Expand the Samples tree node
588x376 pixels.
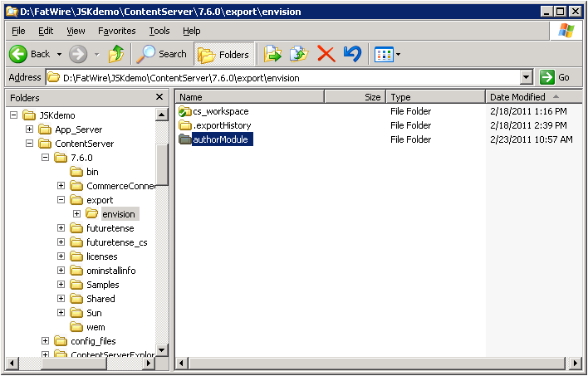pos(61,285)
